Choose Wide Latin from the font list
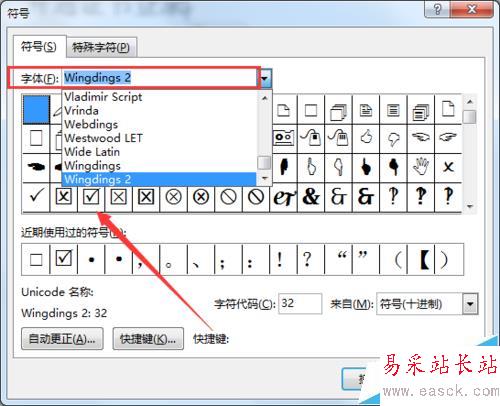500x406 pixels. [160, 152]
